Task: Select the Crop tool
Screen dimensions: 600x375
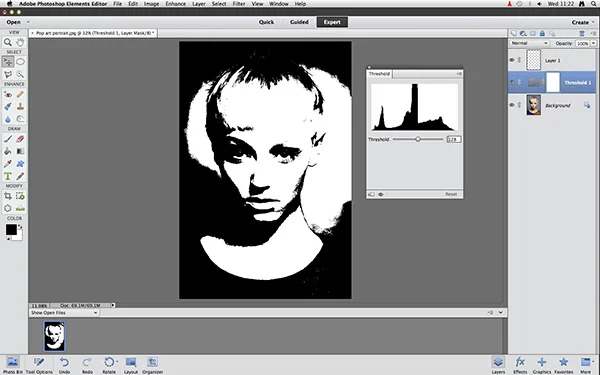Action: [8, 196]
